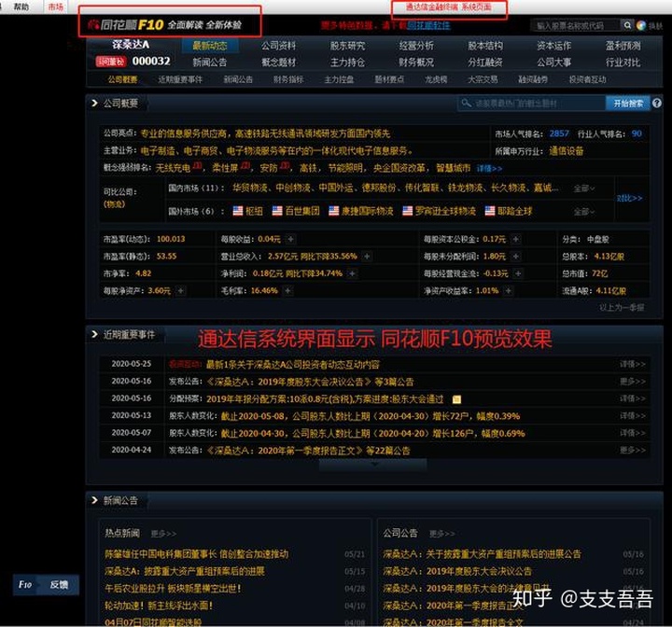The image size is (672, 627).
Task: Click the 开始搜索 button
Action: (x=628, y=104)
